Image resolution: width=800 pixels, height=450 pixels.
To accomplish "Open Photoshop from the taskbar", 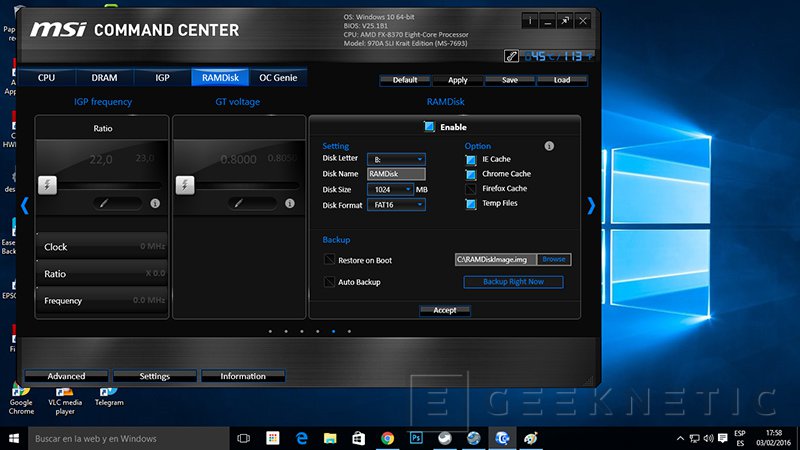I will [416, 438].
